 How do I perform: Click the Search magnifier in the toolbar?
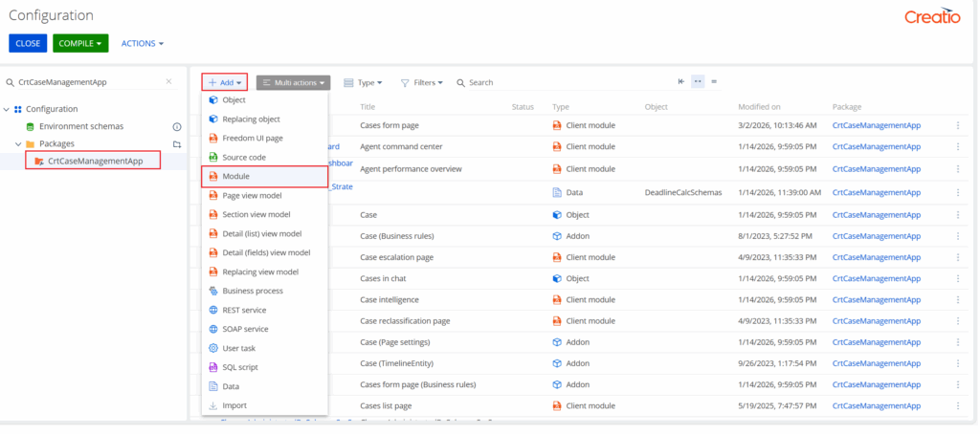[x=461, y=83]
